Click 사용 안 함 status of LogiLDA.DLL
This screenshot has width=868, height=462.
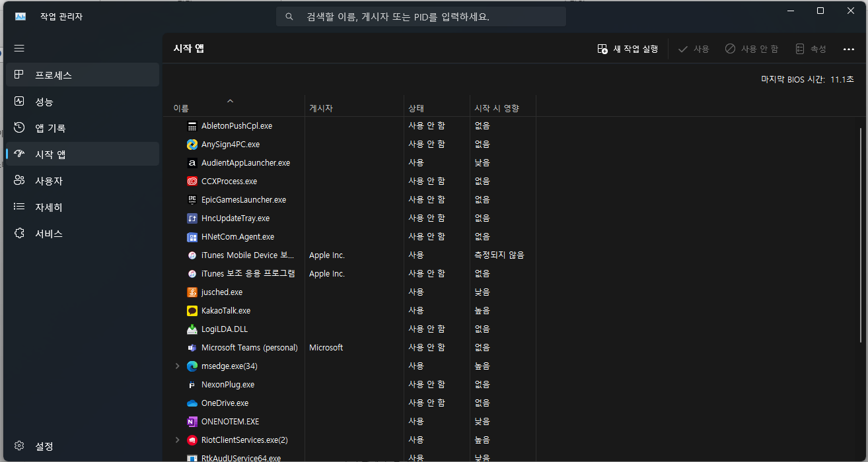click(x=427, y=329)
